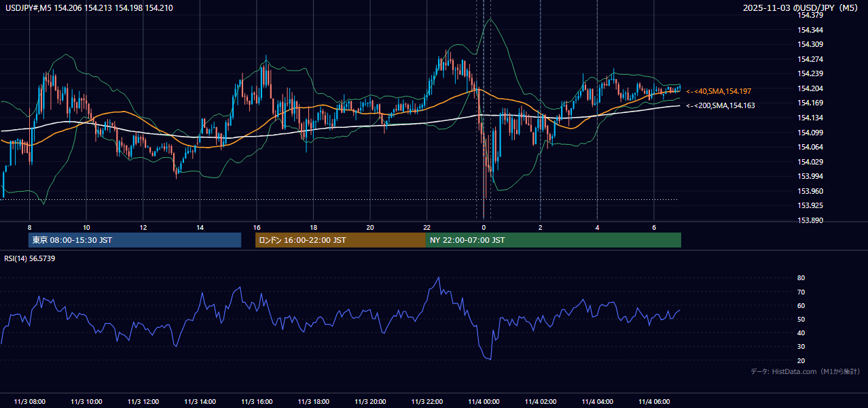Select the NY 22:00-07:00 JST session bar

click(x=554, y=240)
